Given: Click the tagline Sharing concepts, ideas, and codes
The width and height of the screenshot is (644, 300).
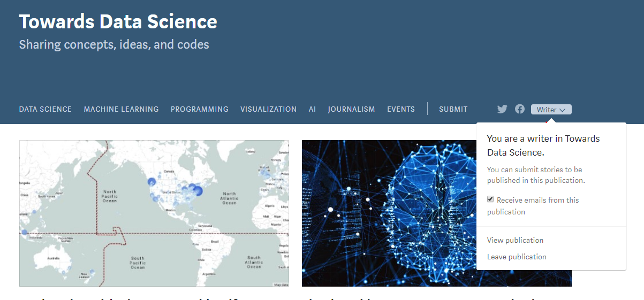Looking at the screenshot, I should point(114,44).
